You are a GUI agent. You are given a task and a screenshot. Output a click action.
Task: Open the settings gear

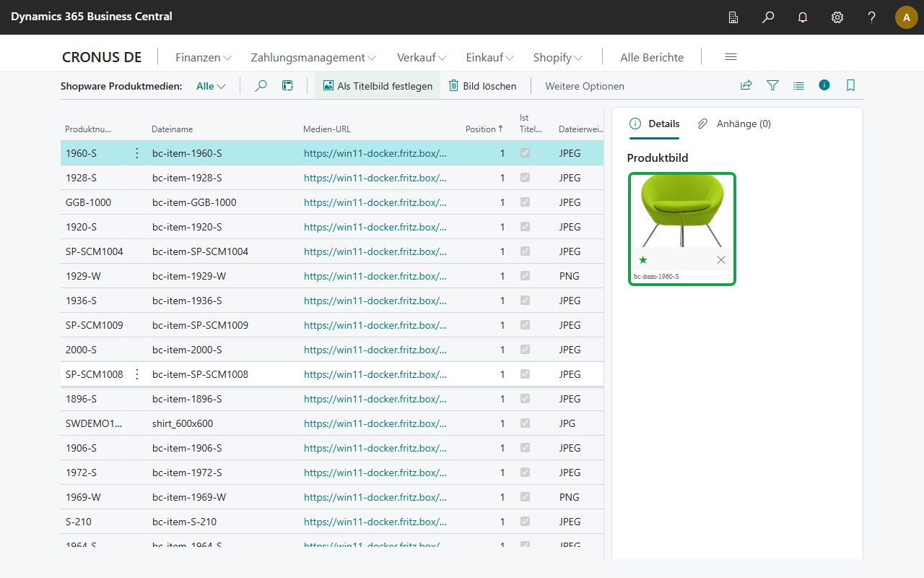click(837, 17)
